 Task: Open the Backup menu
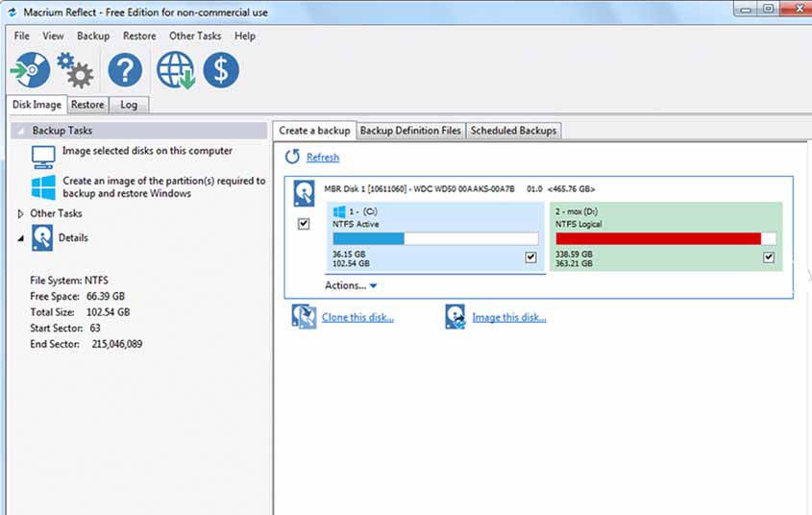93,36
